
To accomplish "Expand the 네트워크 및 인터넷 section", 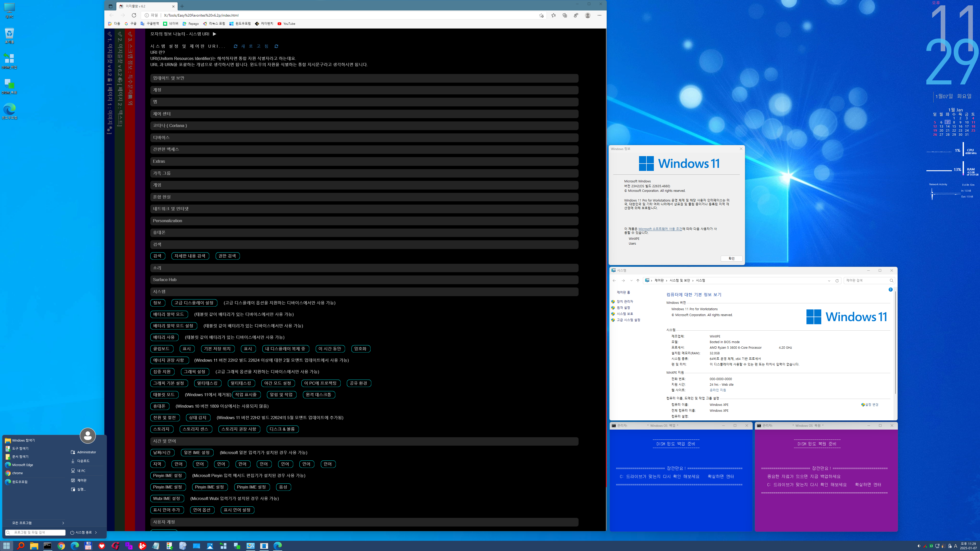I will 364,209.
